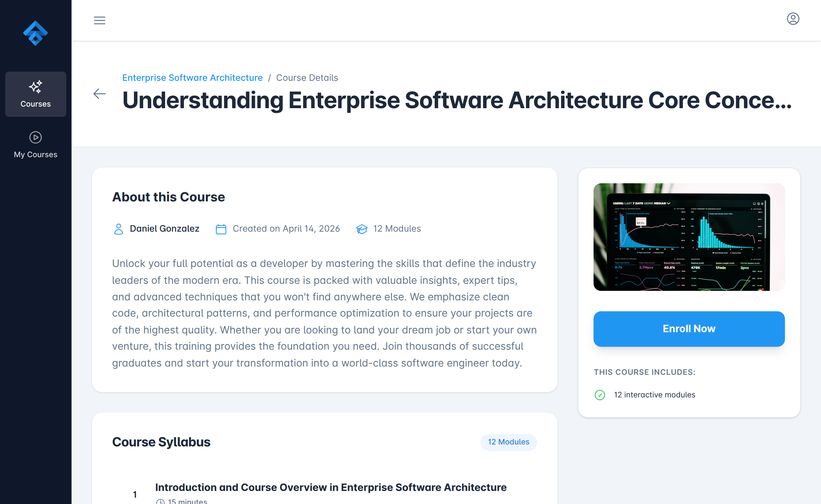
Task: Click the Enroll Now button
Action: tap(689, 329)
